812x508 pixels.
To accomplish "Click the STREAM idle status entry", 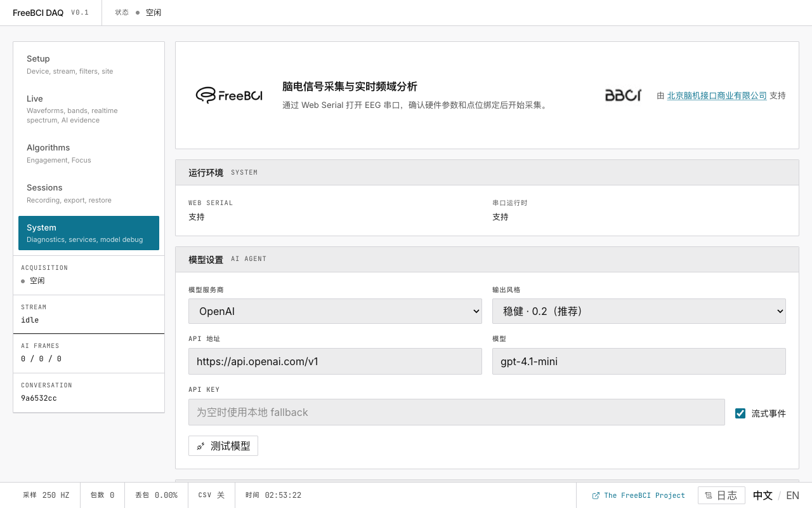I will (x=89, y=314).
